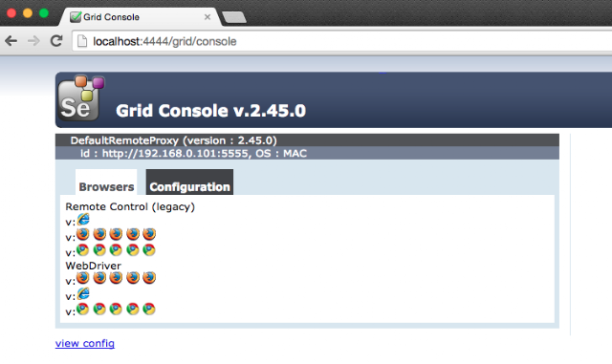Click the id http://192.168.0.101:5555 line
Viewport: 612px width, 364px height.
(x=193, y=153)
